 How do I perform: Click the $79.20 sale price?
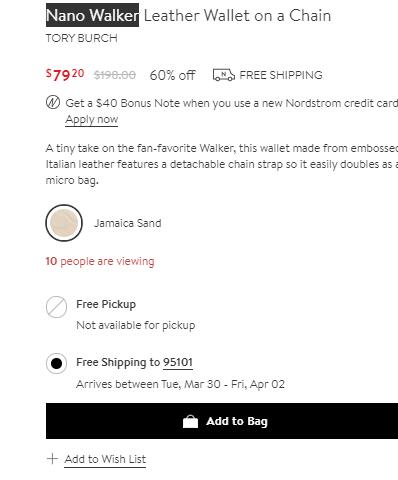(65, 74)
